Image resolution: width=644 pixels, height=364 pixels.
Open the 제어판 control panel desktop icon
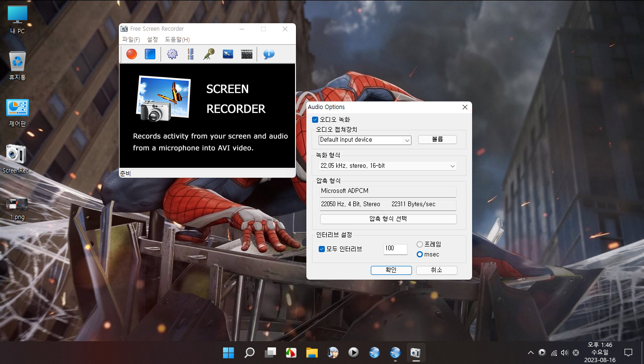[18, 113]
